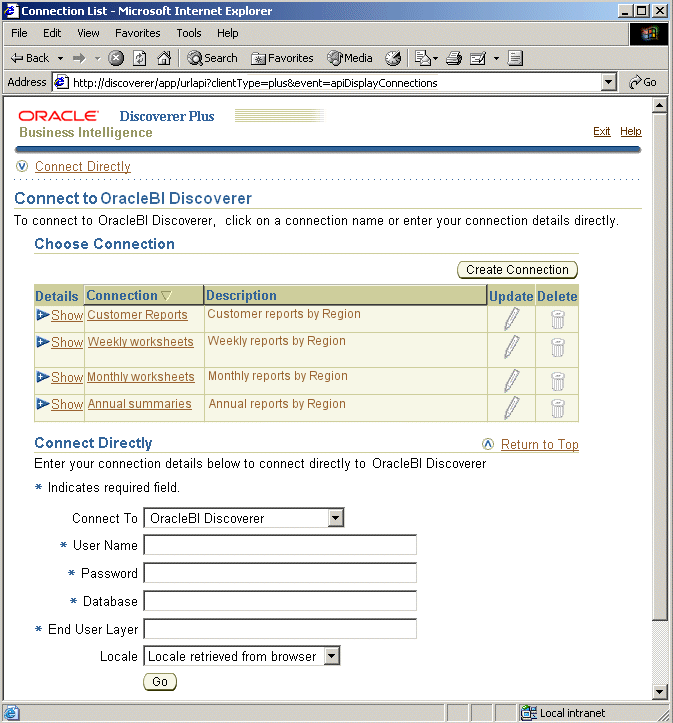Open the Favorites menu

tap(137, 33)
